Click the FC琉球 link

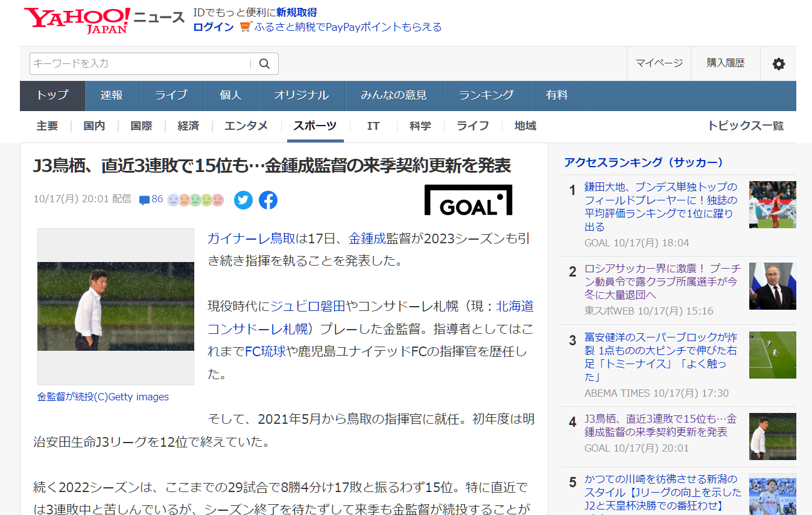tap(265, 351)
